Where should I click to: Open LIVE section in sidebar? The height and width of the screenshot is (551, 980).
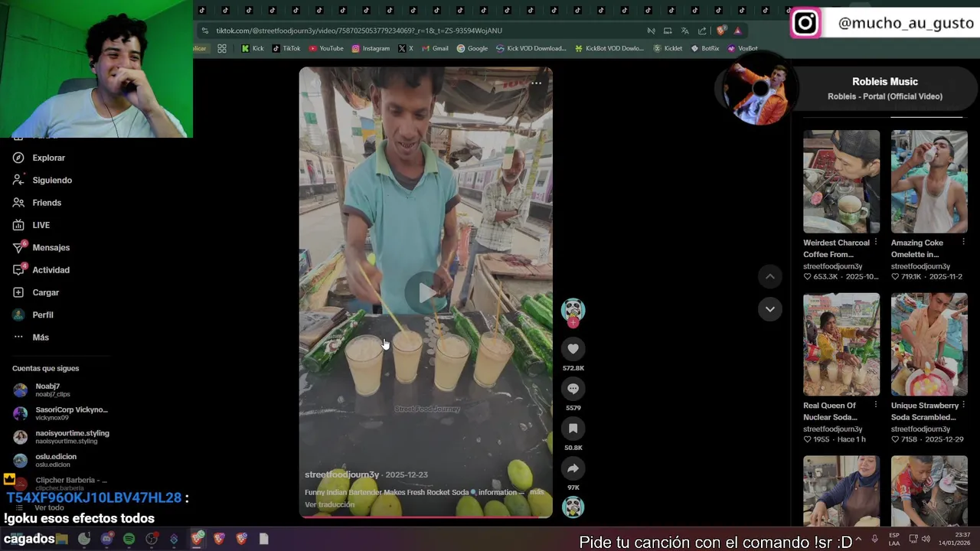[31, 225]
